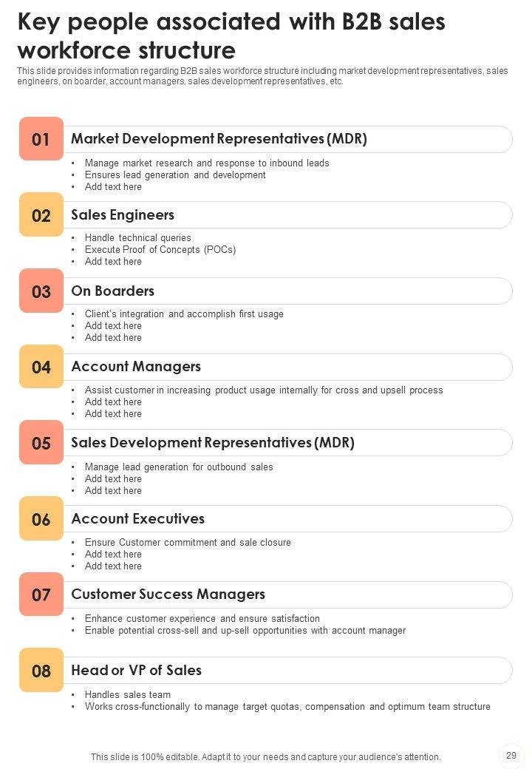Click the Account Managers heading bar

(288, 367)
